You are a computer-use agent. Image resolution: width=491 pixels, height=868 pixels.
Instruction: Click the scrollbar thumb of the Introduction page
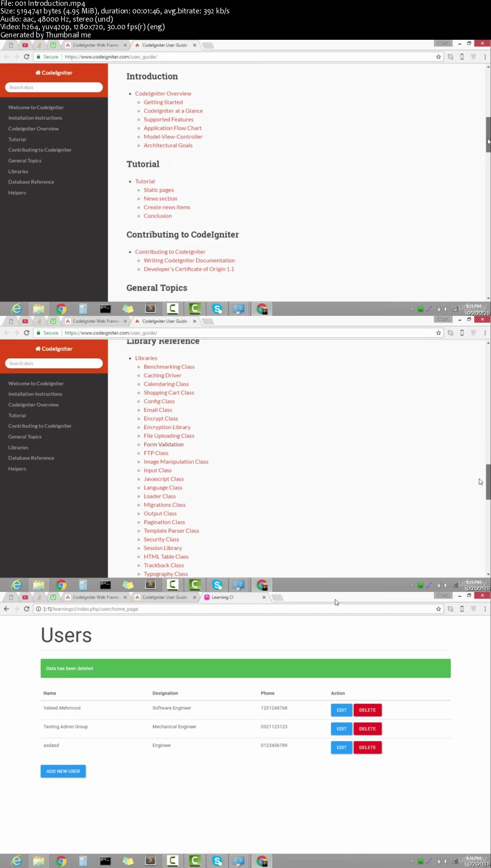488,134
